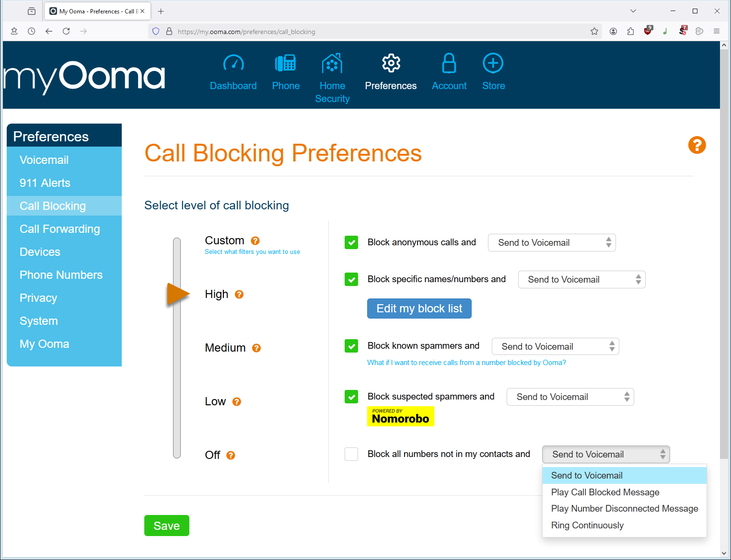Image resolution: width=731 pixels, height=560 pixels.
Task: Open Call Forwarding in Preferences sidebar
Action: click(x=60, y=229)
